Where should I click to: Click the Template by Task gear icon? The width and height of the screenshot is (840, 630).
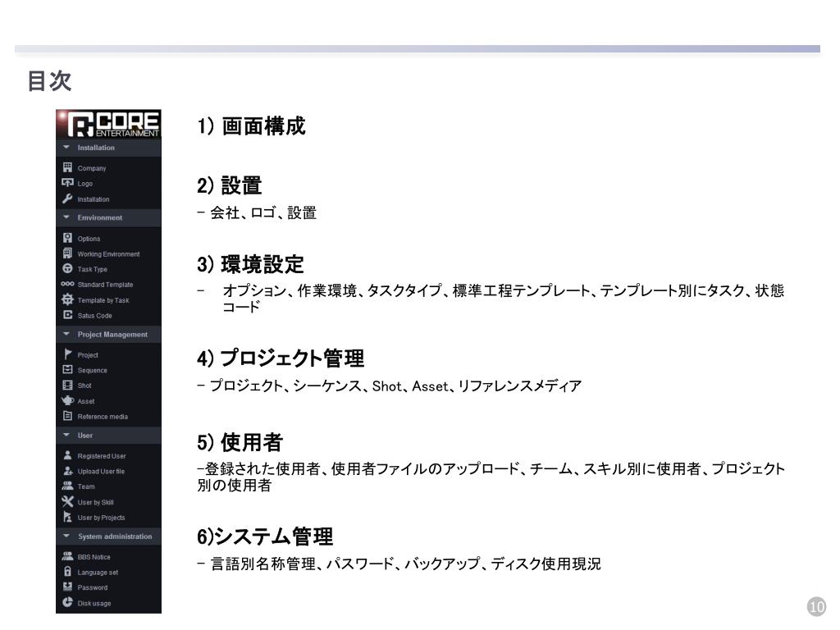click(x=67, y=299)
